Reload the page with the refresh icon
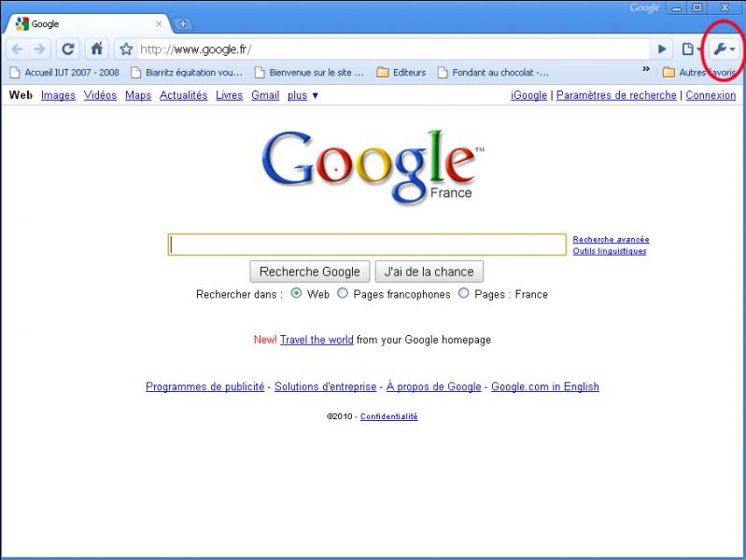The height and width of the screenshot is (560, 746). pos(68,49)
